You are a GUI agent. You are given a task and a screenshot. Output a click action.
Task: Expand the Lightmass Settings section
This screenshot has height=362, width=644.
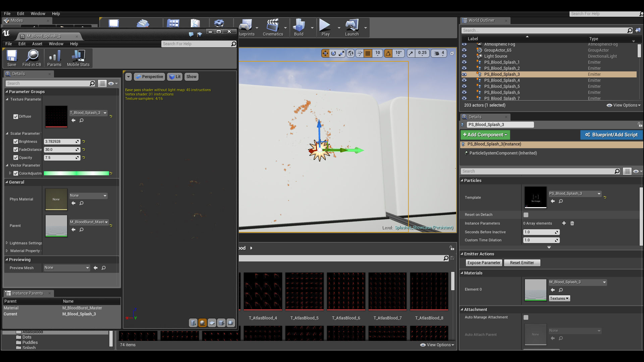click(7, 243)
